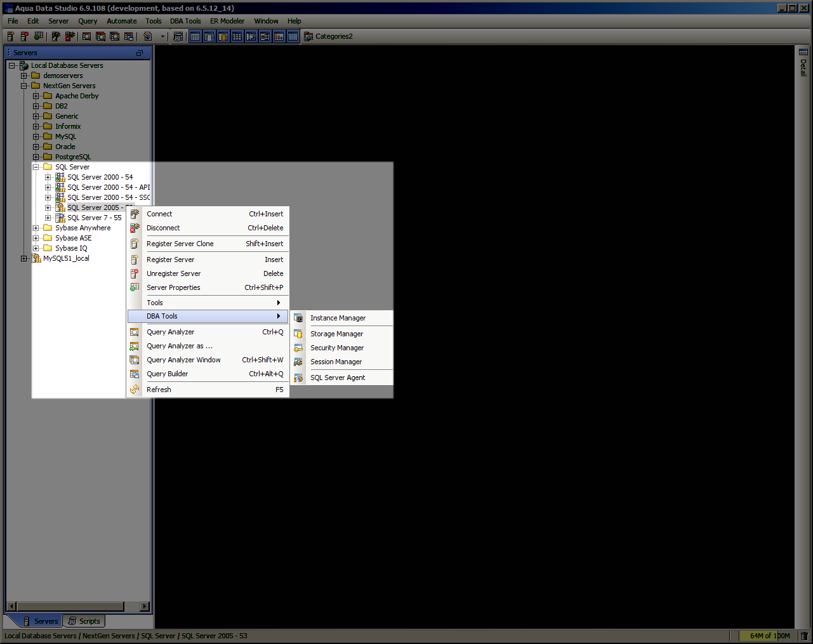Image resolution: width=813 pixels, height=644 pixels.
Task: Click the restore icon in Servers panel header
Action: coord(140,53)
